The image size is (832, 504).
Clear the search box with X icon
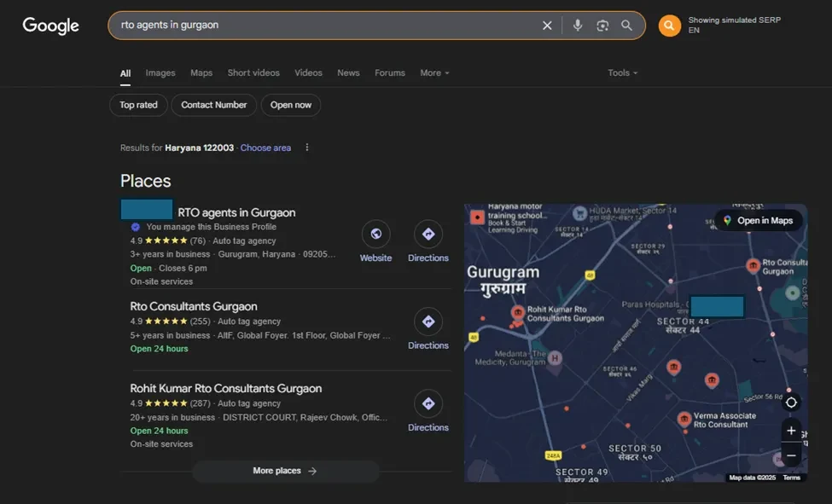click(547, 26)
